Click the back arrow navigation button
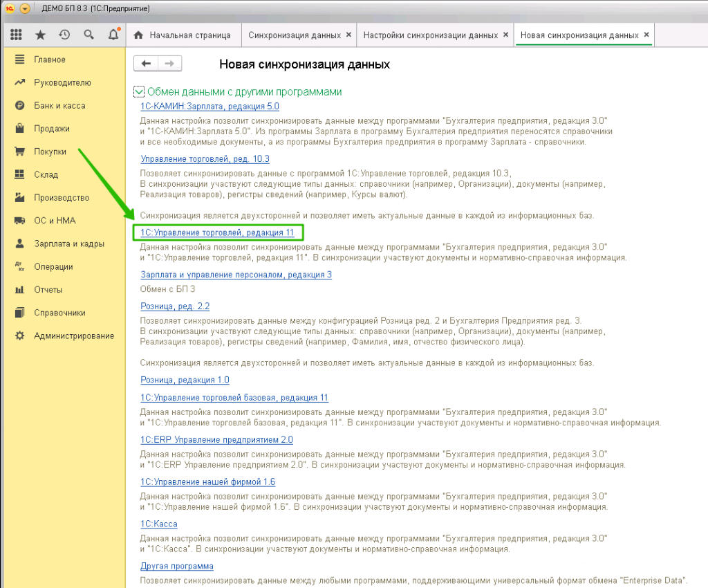The width and height of the screenshot is (708, 588). tap(146, 64)
